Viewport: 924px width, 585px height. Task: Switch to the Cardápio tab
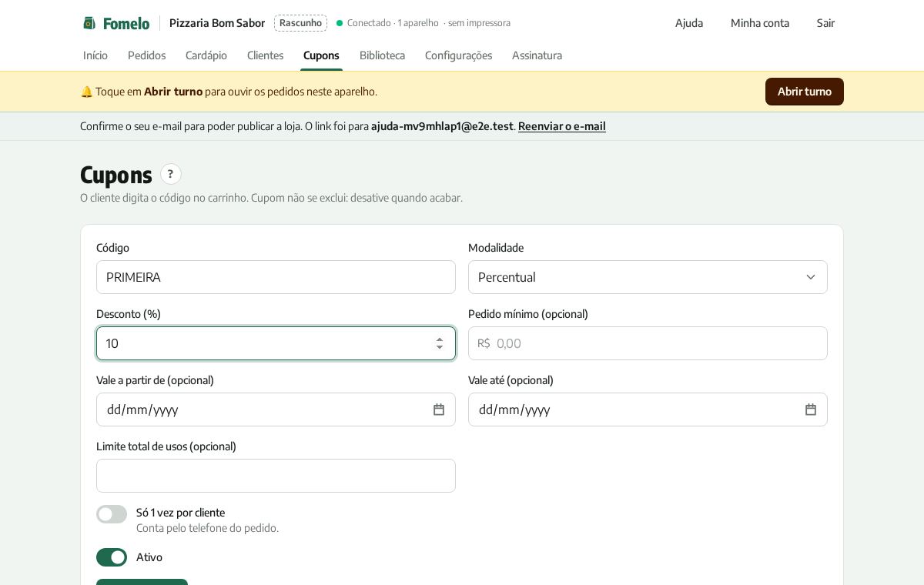(206, 55)
